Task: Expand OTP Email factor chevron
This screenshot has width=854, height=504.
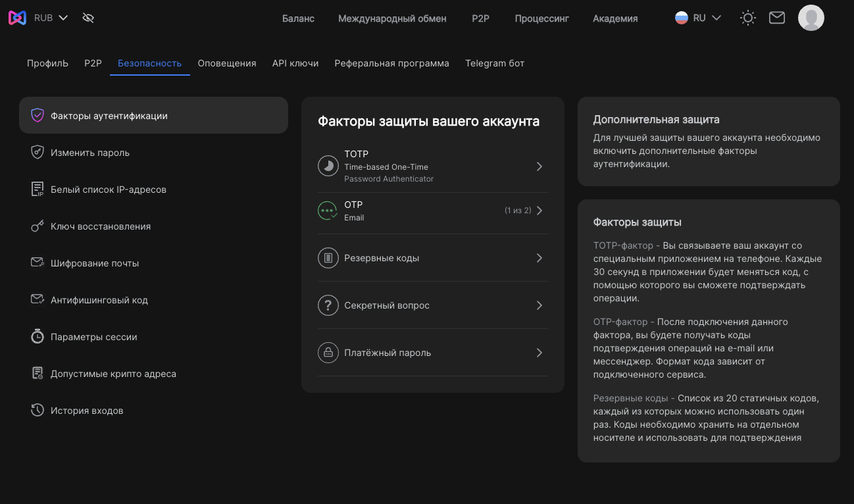Action: pyautogui.click(x=539, y=211)
